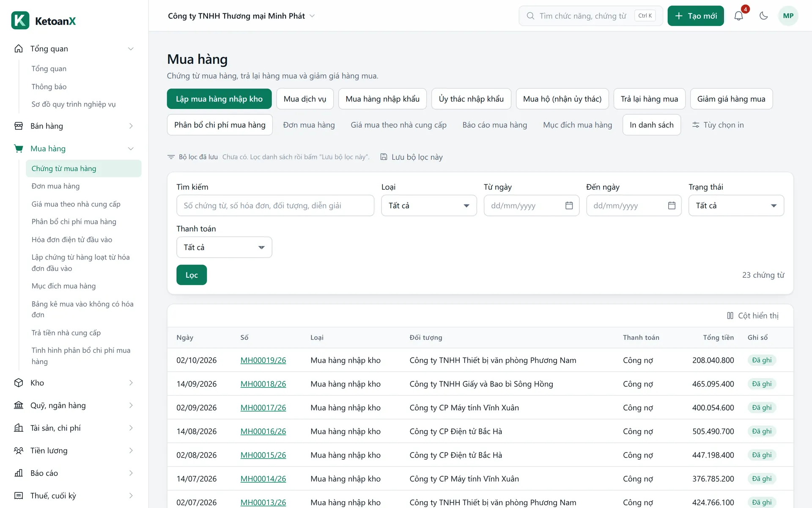
Task: Select the Mua hàng nhập khẩu tab
Action: 382,99
